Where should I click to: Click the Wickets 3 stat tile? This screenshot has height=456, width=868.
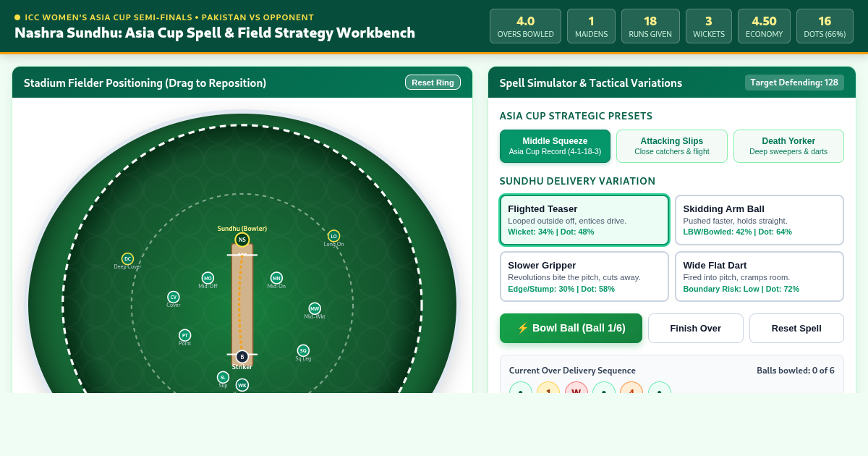point(709,26)
